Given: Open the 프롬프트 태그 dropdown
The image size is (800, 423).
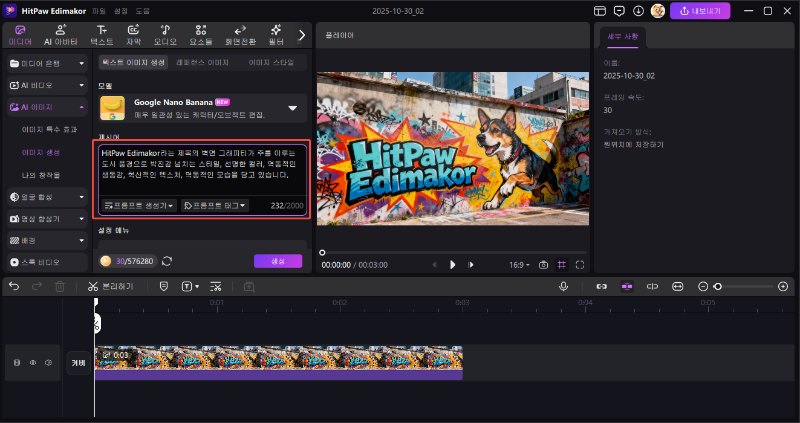Looking at the screenshot, I should pyautogui.click(x=215, y=206).
